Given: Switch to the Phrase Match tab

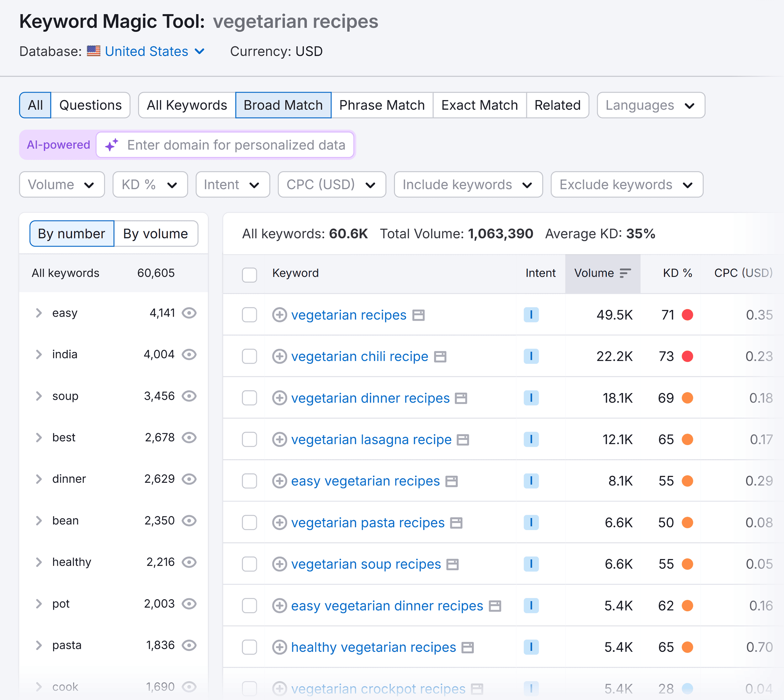Looking at the screenshot, I should 381,105.
